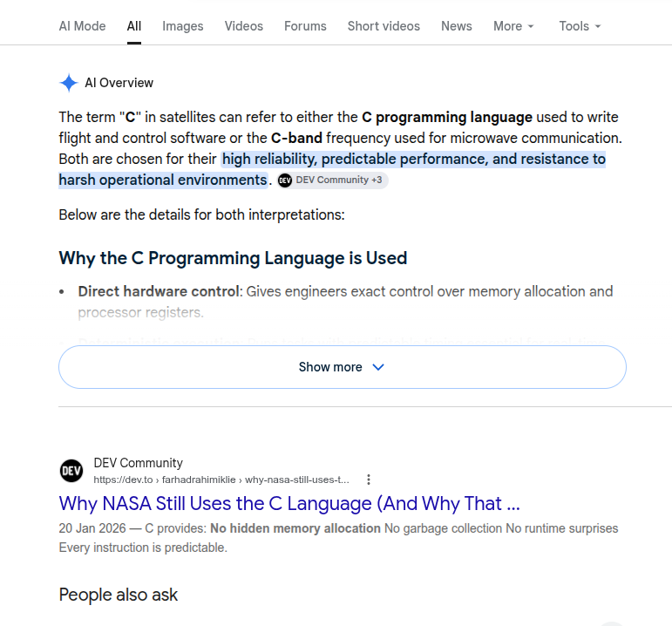Open the Tools dropdown menu
672x626 pixels.
click(x=580, y=26)
